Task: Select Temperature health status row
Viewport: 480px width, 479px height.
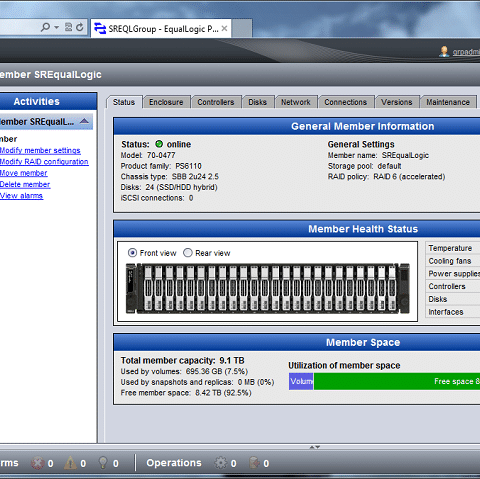Action: 453,248
